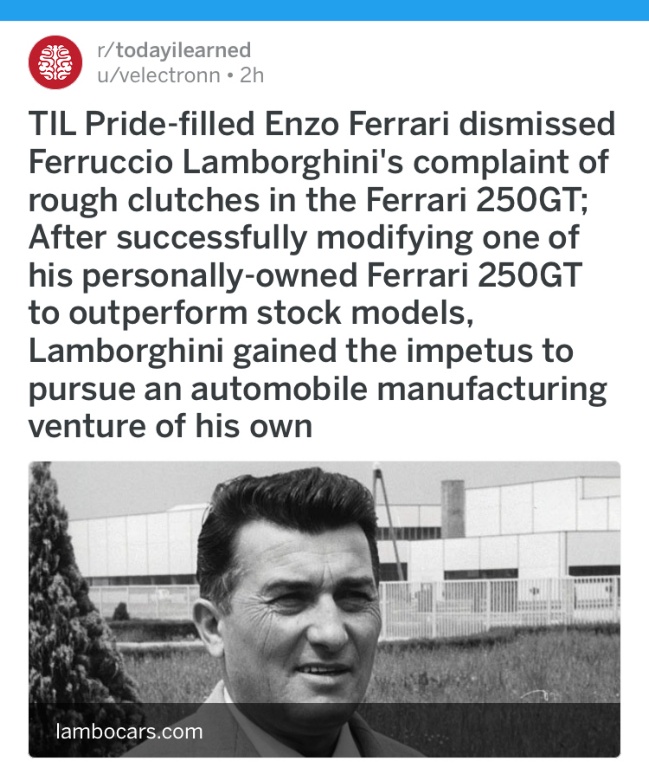Open the post titled TIL Pride-filled Enzo Ferrari

[322, 275]
